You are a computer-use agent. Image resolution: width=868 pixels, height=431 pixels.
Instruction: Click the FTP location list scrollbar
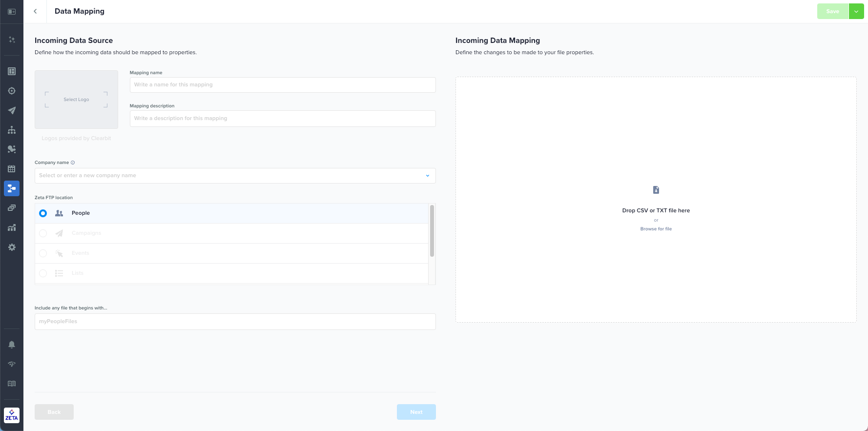click(x=432, y=231)
